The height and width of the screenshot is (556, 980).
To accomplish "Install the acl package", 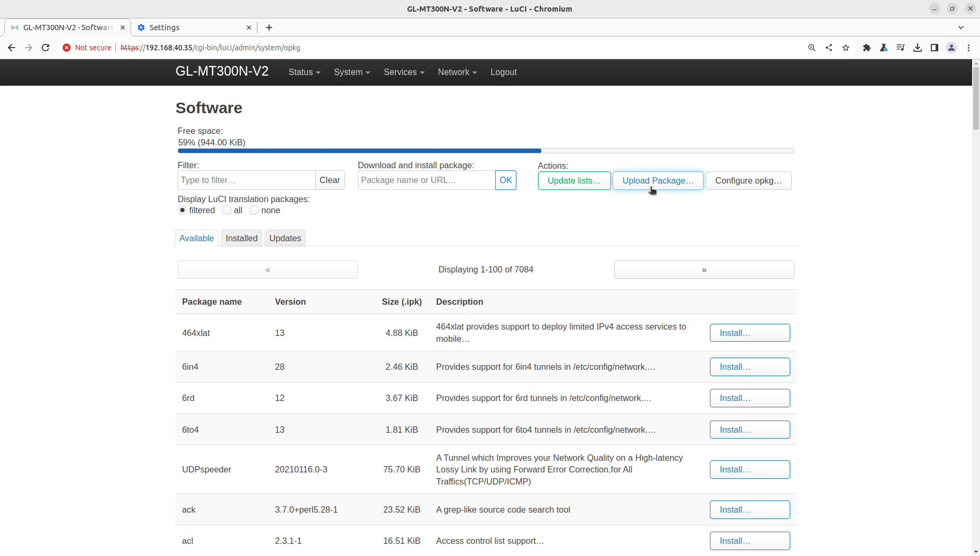I will (x=750, y=541).
